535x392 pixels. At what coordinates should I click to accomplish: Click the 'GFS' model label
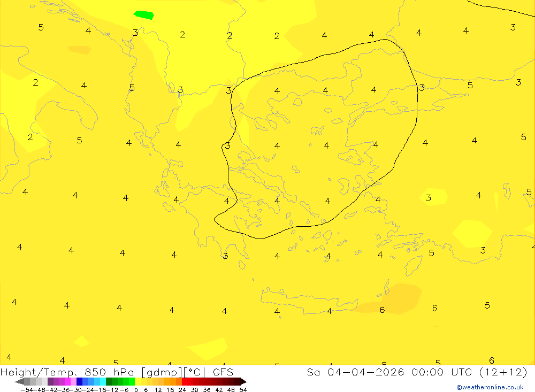[x=223, y=372]
